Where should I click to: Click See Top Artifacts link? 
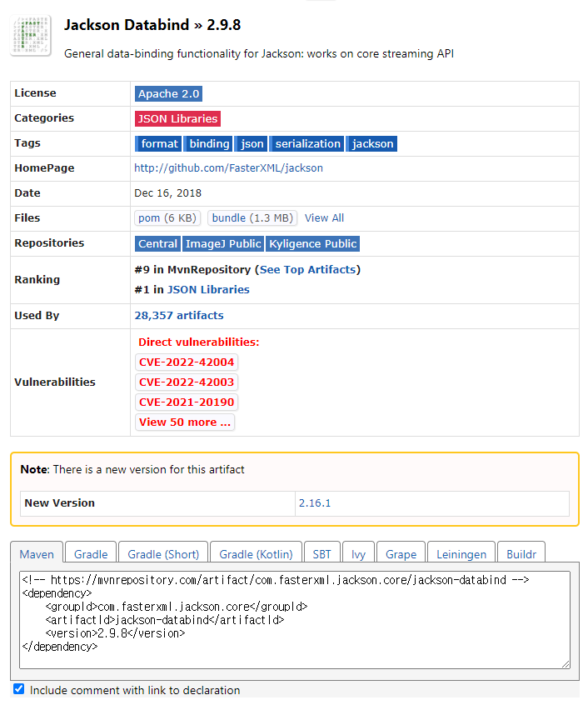tap(308, 269)
